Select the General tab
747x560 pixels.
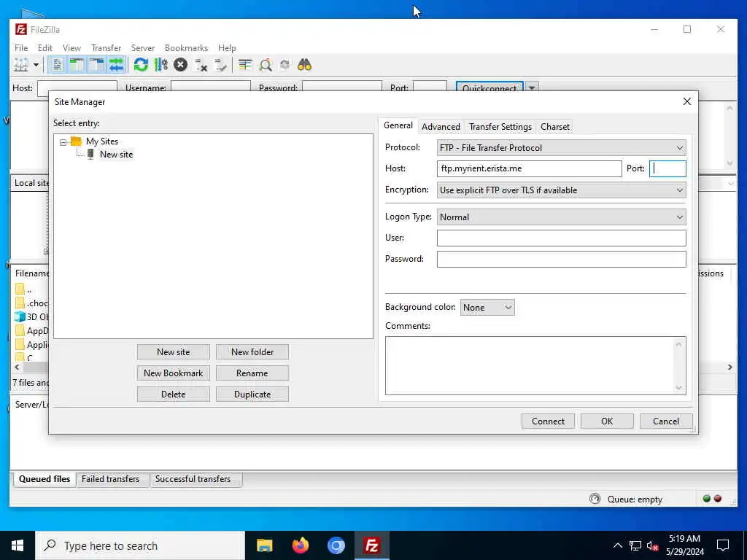(398, 125)
